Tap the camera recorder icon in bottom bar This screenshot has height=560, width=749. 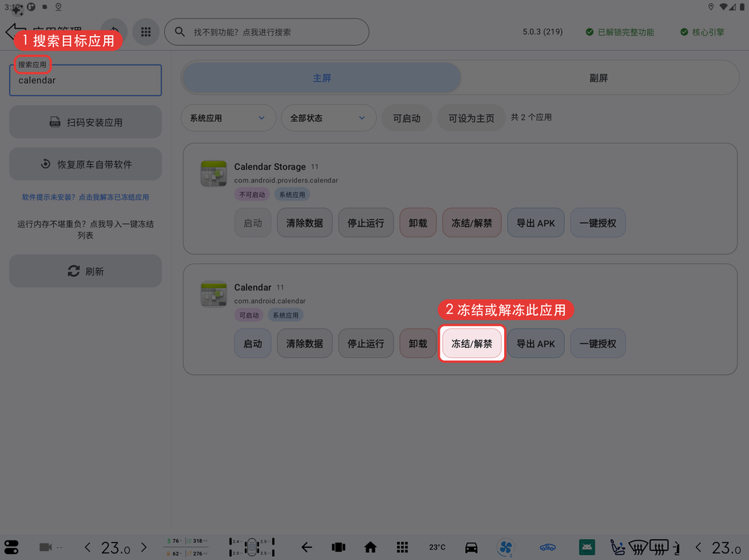46,547
